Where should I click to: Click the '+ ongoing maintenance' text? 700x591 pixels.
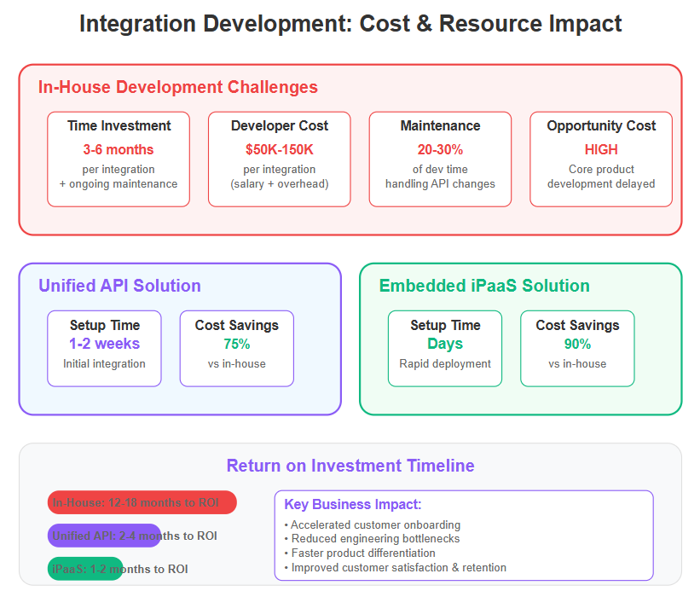coord(119,184)
